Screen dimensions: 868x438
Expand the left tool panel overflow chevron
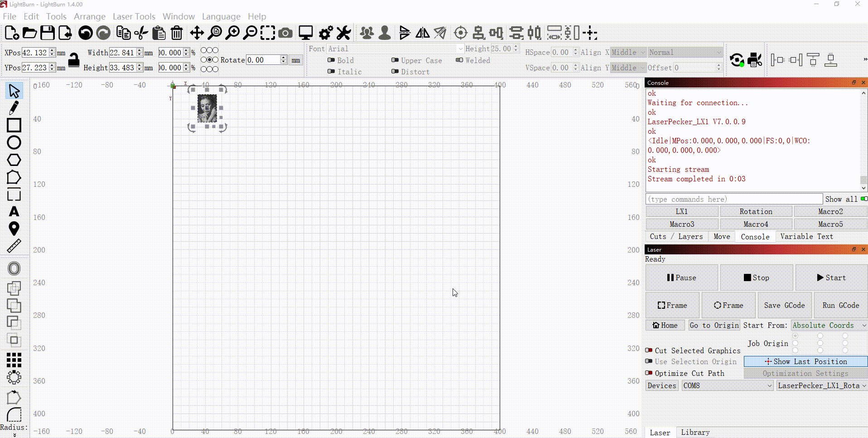click(x=14, y=435)
